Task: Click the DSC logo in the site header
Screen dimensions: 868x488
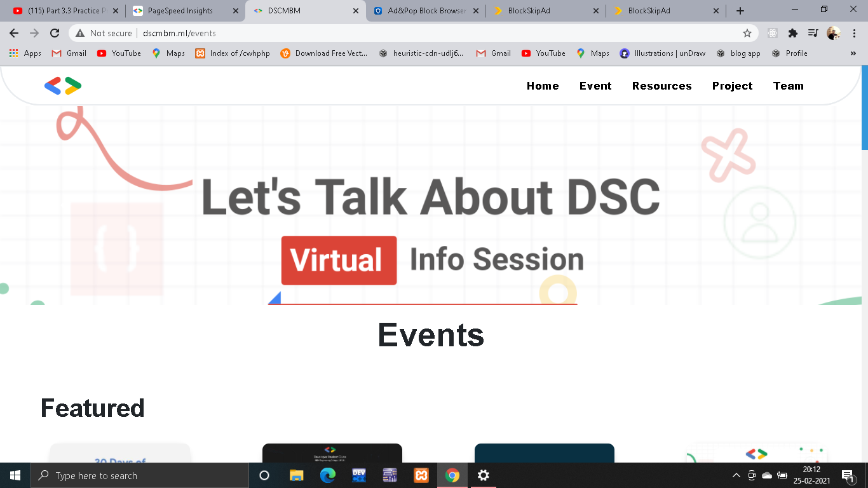Action: tap(63, 86)
